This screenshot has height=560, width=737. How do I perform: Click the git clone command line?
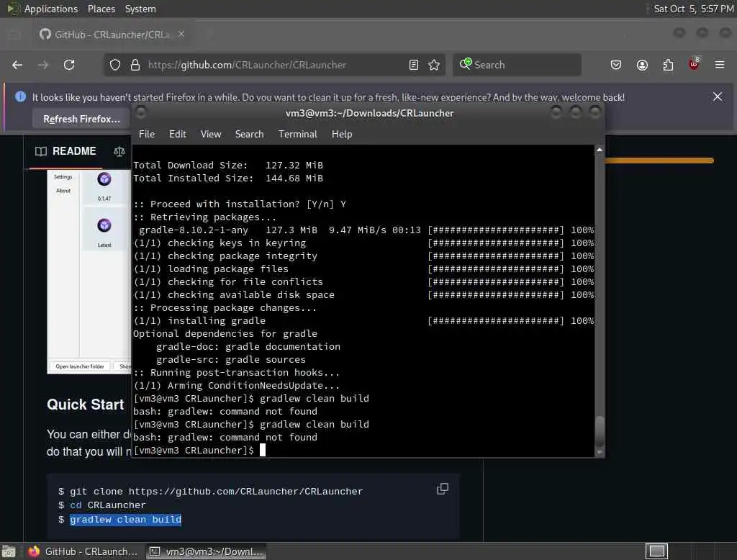[211, 492]
